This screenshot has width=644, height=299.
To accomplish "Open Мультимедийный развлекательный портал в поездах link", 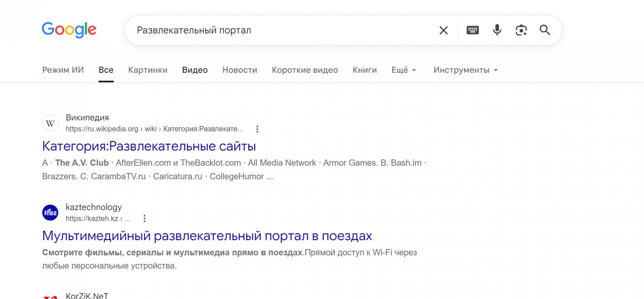I will [207, 236].
